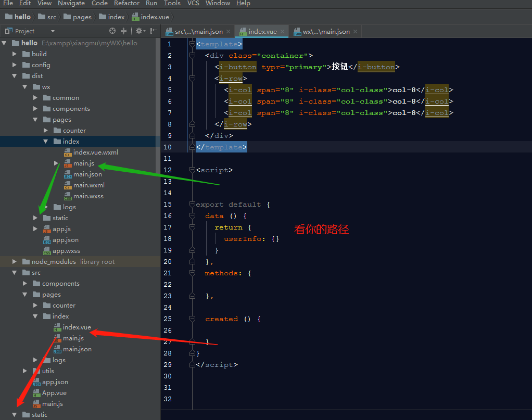Screen dimensions: 532x420
Task: Switch to the src main.json tab
Action: point(198,31)
